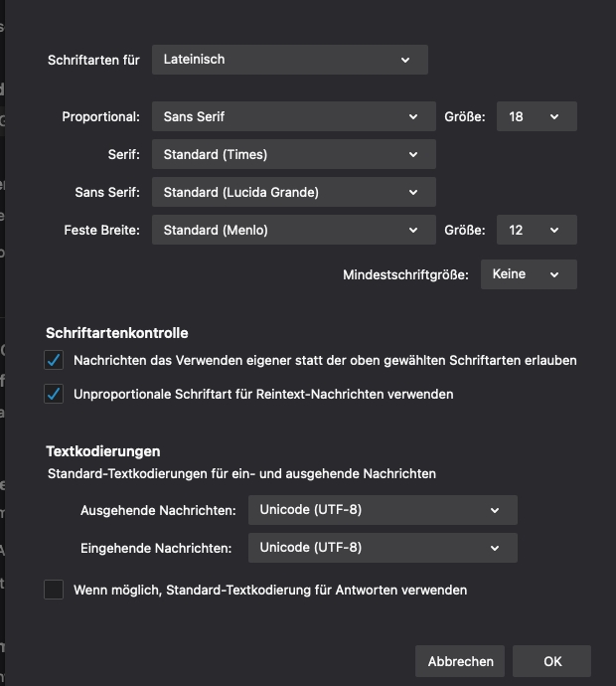Expand the Serif font selector
The width and height of the screenshot is (616, 686).
coord(293,155)
